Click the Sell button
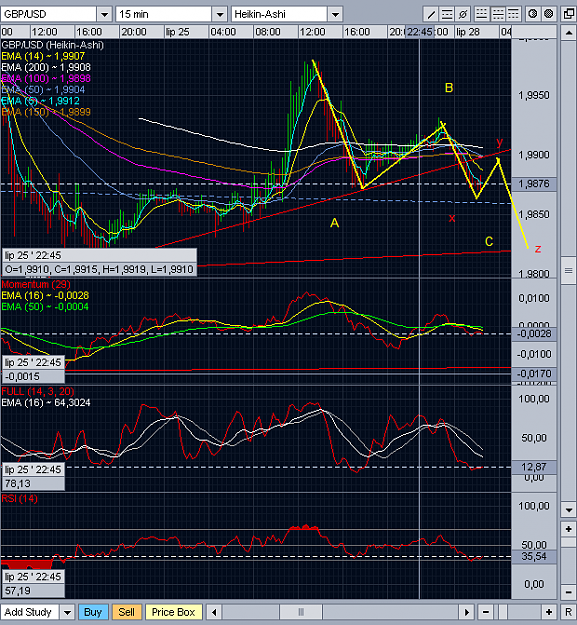The height and width of the screenshot is (625, 577). tap(126, 612)
